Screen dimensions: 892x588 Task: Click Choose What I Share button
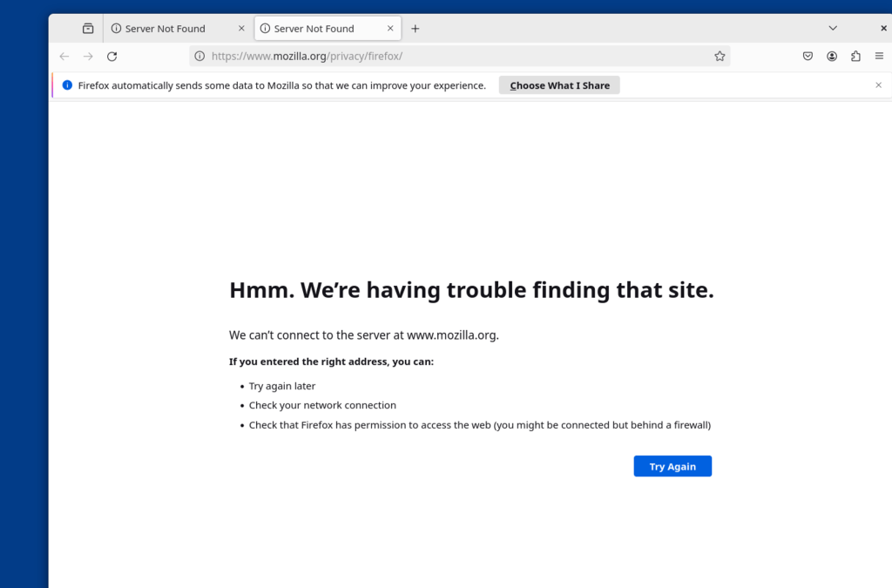pos(559,85)
